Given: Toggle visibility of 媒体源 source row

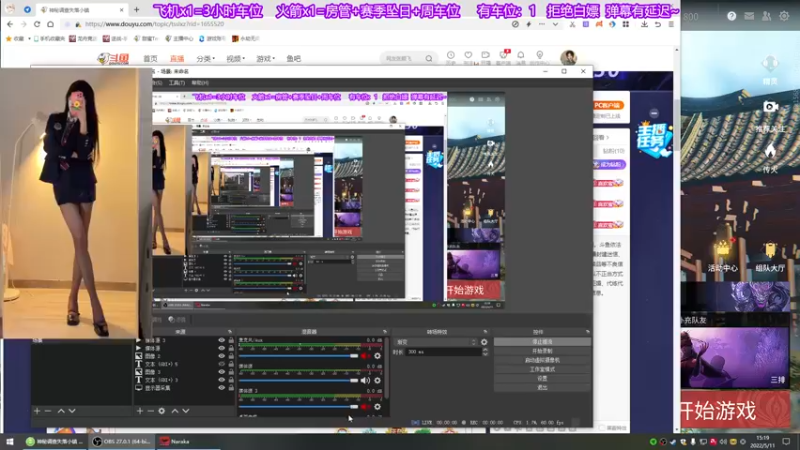Looking at the screenshot, I should point(221,348).
